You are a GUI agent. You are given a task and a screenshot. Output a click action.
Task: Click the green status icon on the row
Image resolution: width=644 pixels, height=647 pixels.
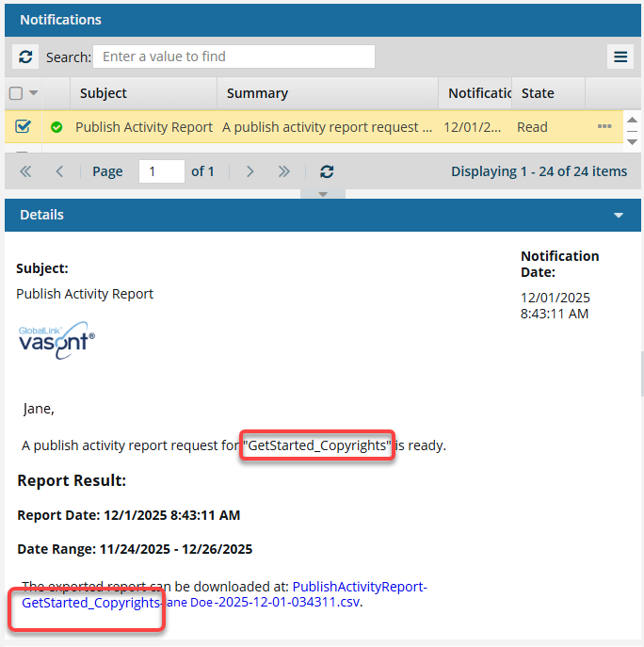click(56, 127)
